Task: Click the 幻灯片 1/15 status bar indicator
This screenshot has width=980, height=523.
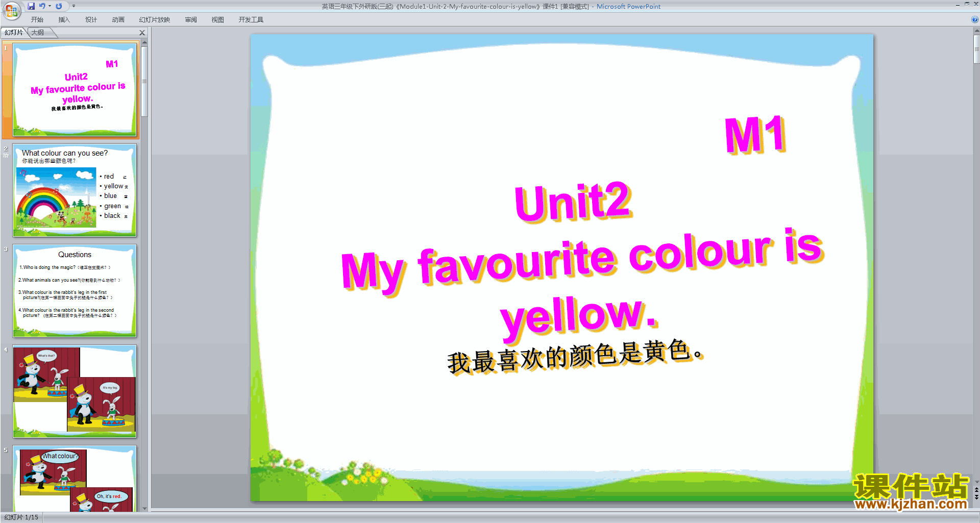Action: click(21, 517)
